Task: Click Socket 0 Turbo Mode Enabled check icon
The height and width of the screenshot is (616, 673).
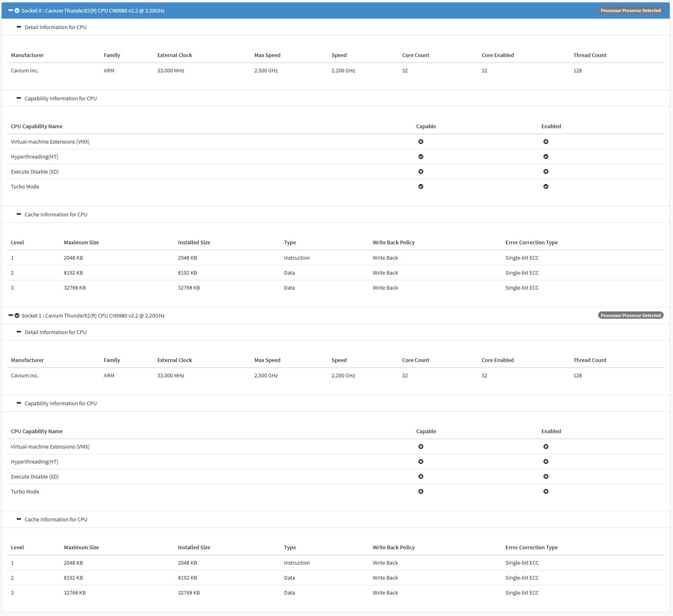Action: pyautogui.click(x=546, y=186)
